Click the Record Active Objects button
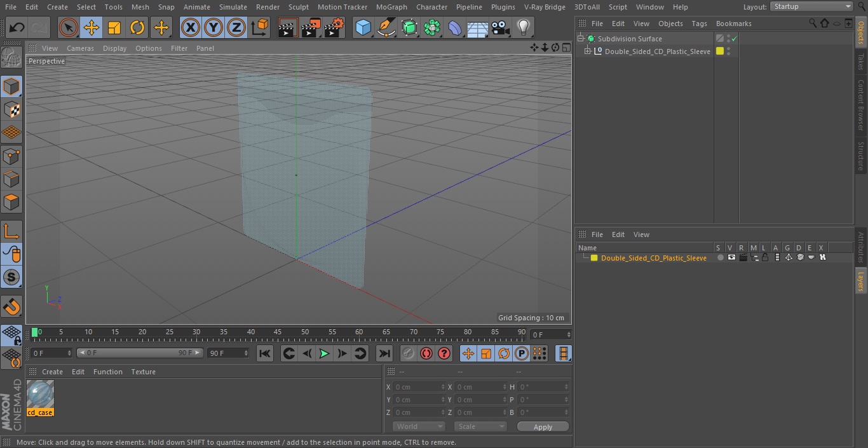This screenshot has width=868, height=448. coord(409,353)
